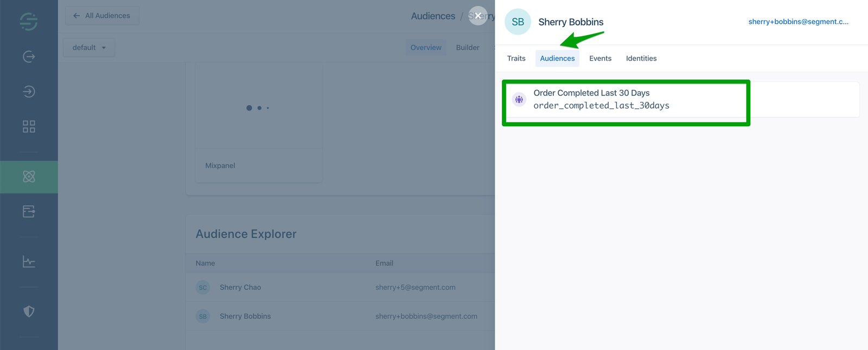Click the SB avatar in profile header
Viewport: 868px width, 350px height.
point(518,22)
